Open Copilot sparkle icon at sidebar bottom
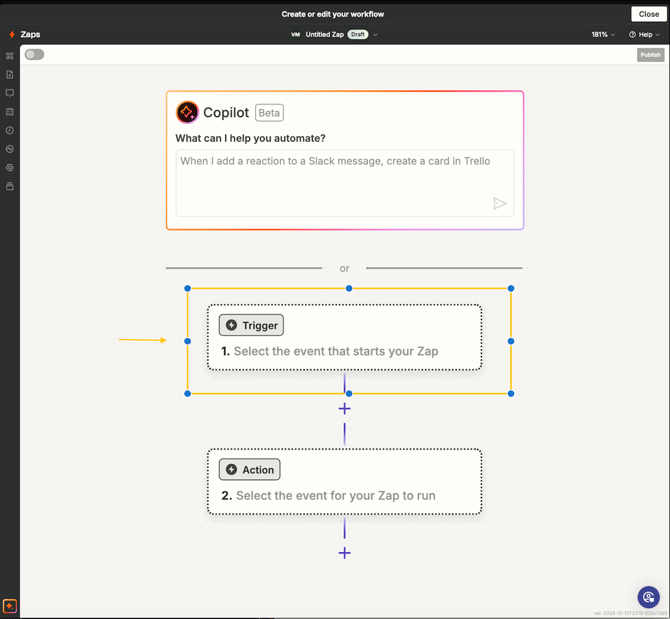The height and width of the screenshot is (619, 670). coord(10,606)
